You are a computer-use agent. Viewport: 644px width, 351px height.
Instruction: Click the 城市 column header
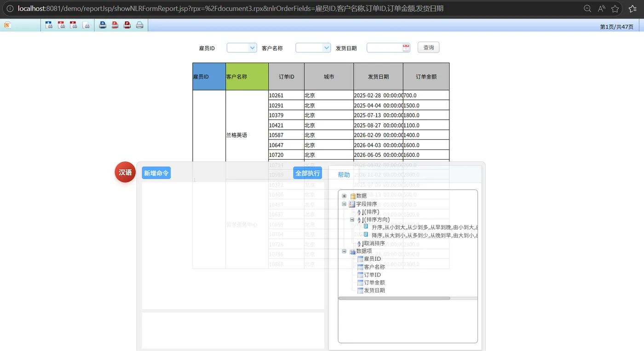(x=329, y=76)
